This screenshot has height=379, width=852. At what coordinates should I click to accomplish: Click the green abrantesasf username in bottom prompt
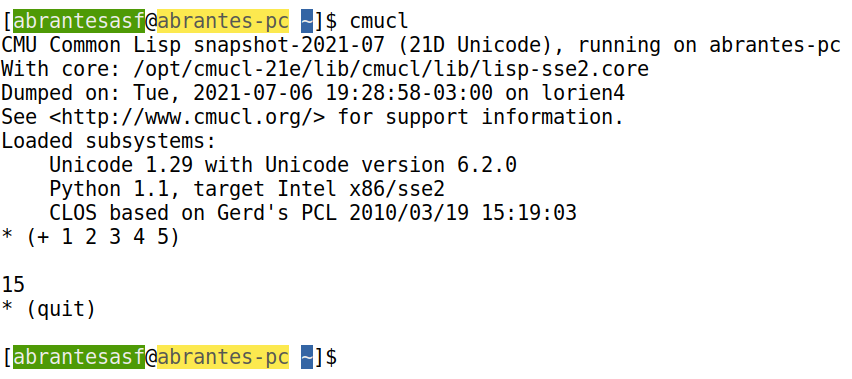pyautogui.click(x=79, y=357)
